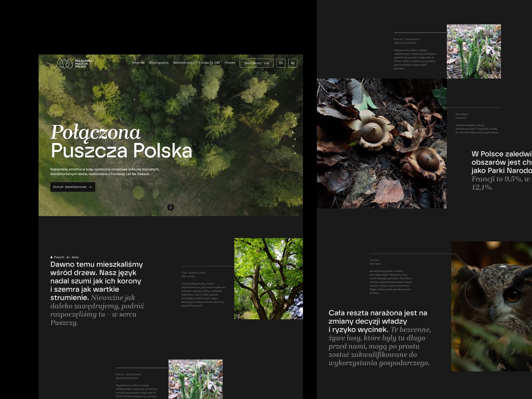Click the Lipa drobnolistna tree photo
Screen dimensions: 532x399
point(269,279)
